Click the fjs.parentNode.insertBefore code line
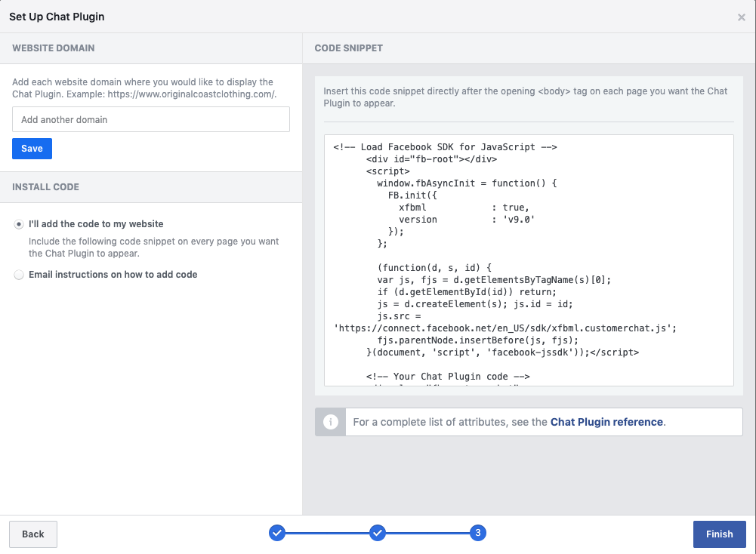756x554 pixels. (478, 340)
